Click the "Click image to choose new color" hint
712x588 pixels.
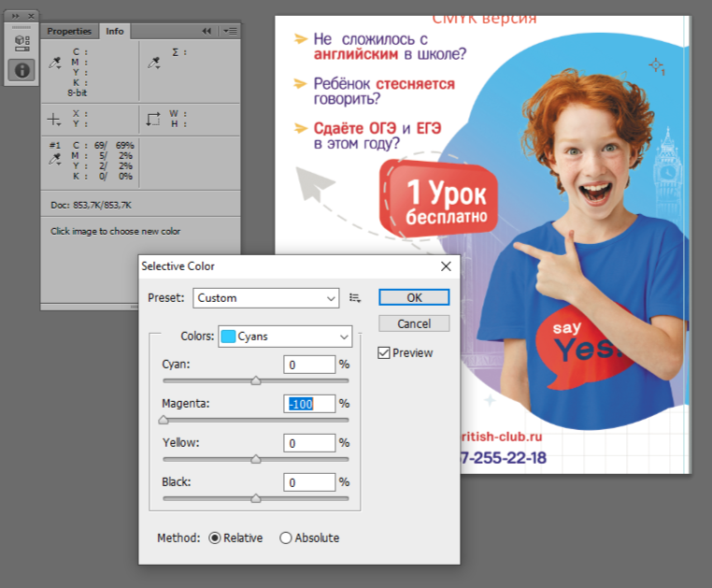pos(115,231)
